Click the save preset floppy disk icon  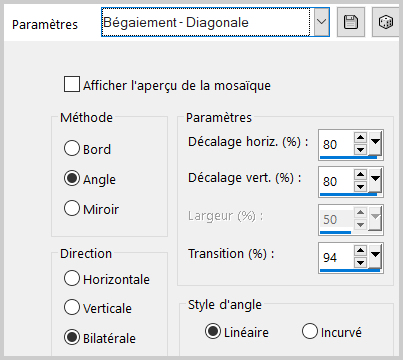tap(351, 22)
